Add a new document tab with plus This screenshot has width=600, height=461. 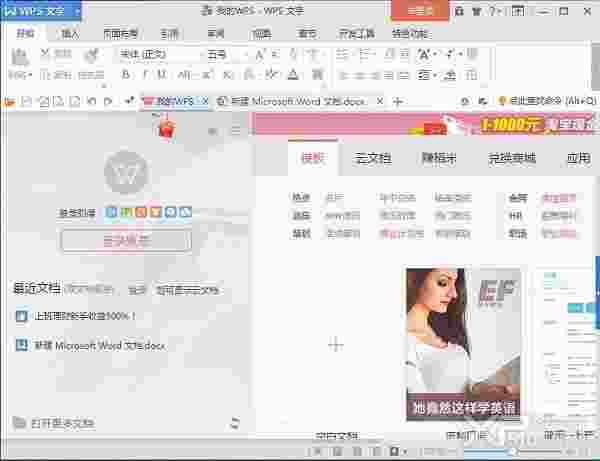398,101
